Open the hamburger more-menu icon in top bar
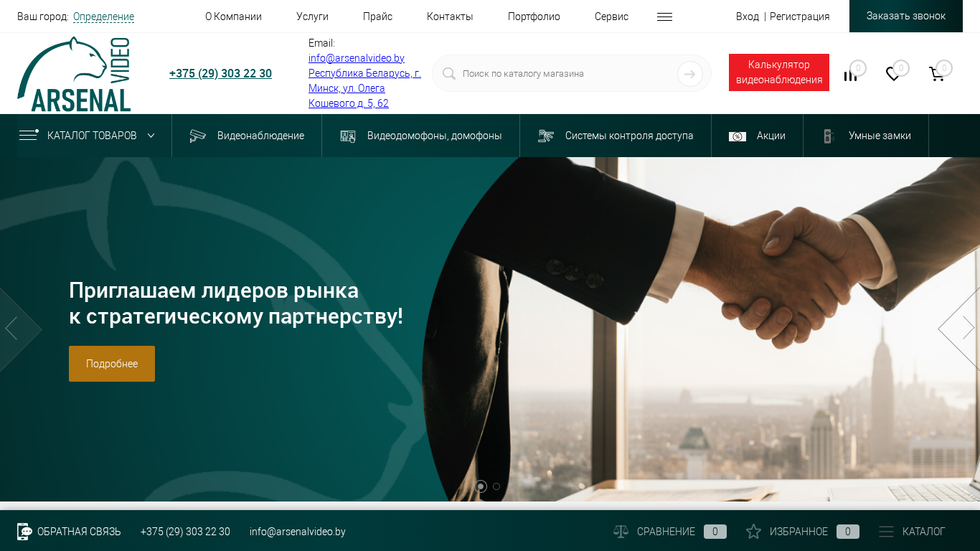980x551 pixels. click(x=664, y=17)
